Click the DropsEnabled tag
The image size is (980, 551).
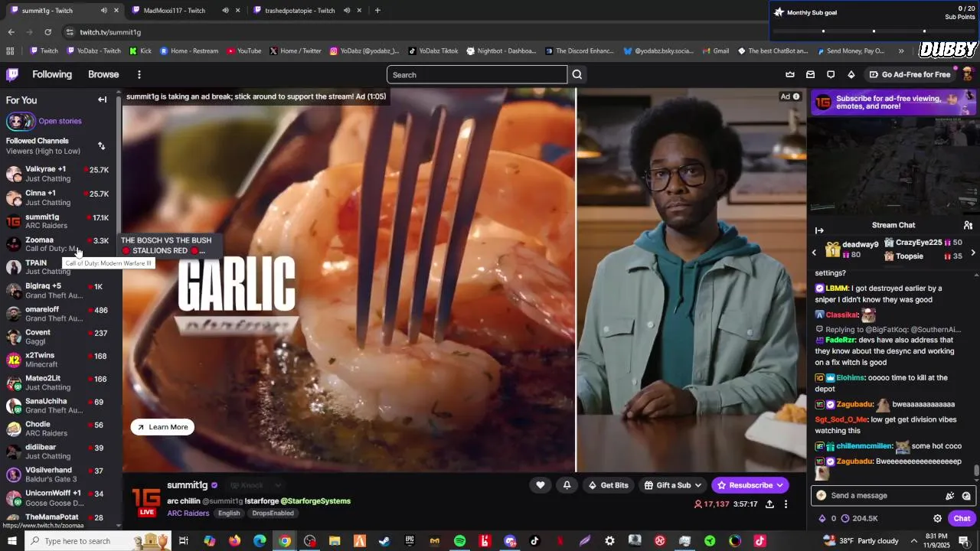pos(273,513)
